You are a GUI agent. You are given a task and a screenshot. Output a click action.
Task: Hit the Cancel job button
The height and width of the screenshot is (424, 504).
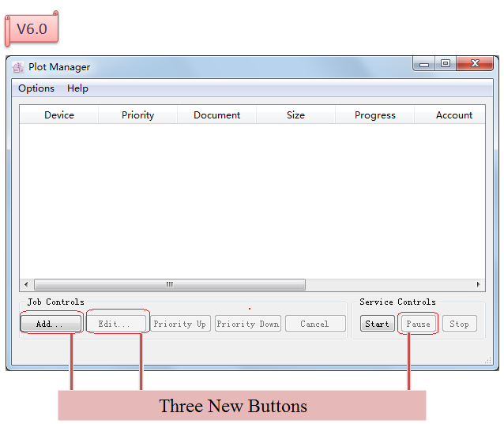tap(315, 324)
